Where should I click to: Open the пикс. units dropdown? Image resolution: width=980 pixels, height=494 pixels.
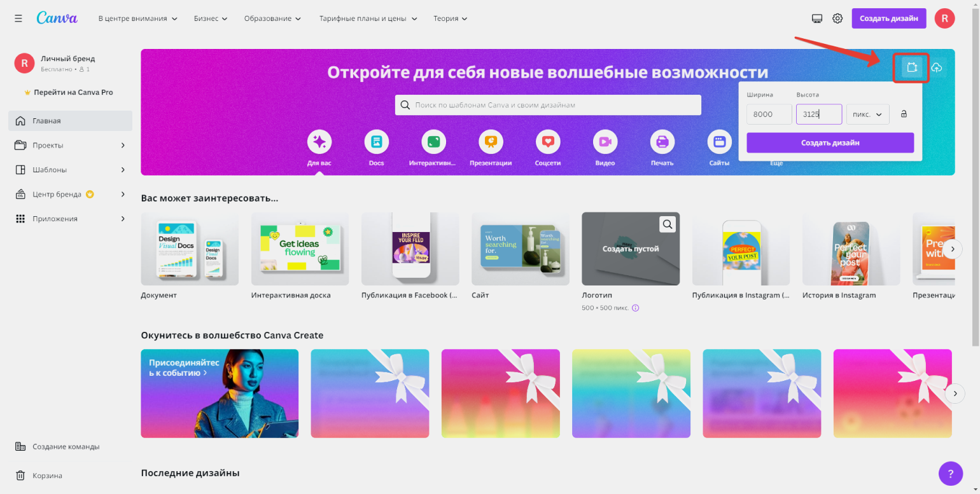[868, 114]
